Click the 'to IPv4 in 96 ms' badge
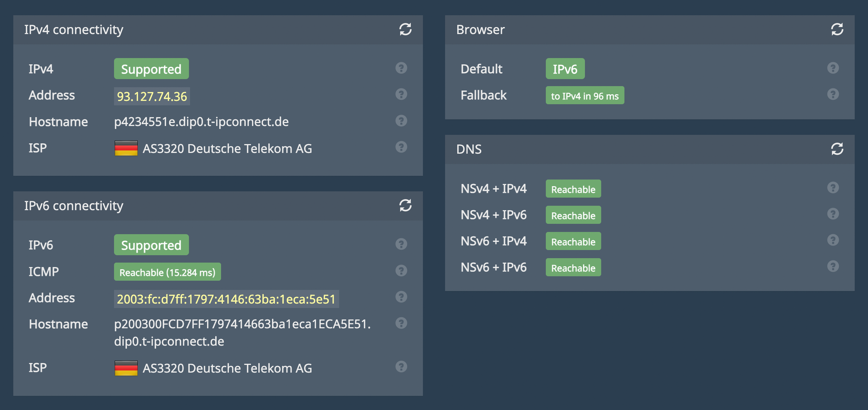Viewport: 868px width, 410px height. click(x=584, y=96)
